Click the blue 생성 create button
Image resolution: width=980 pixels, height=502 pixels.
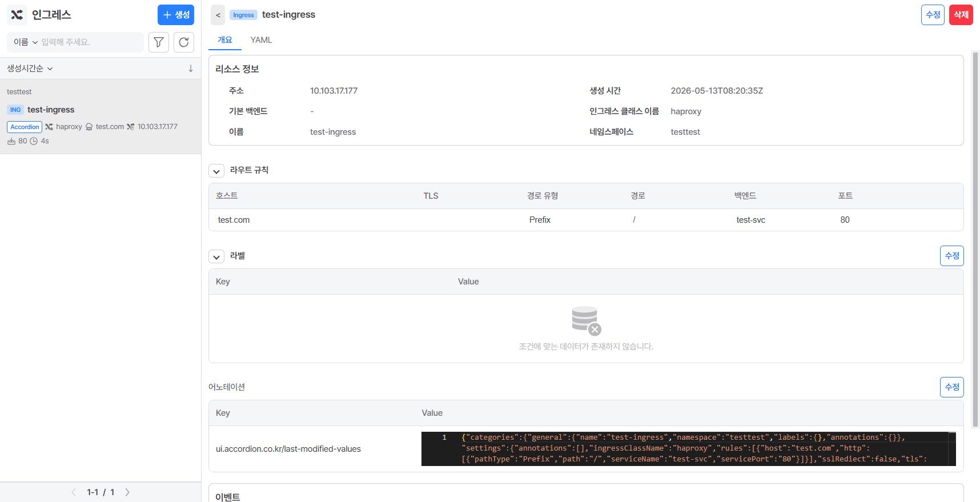click(176, 15)
